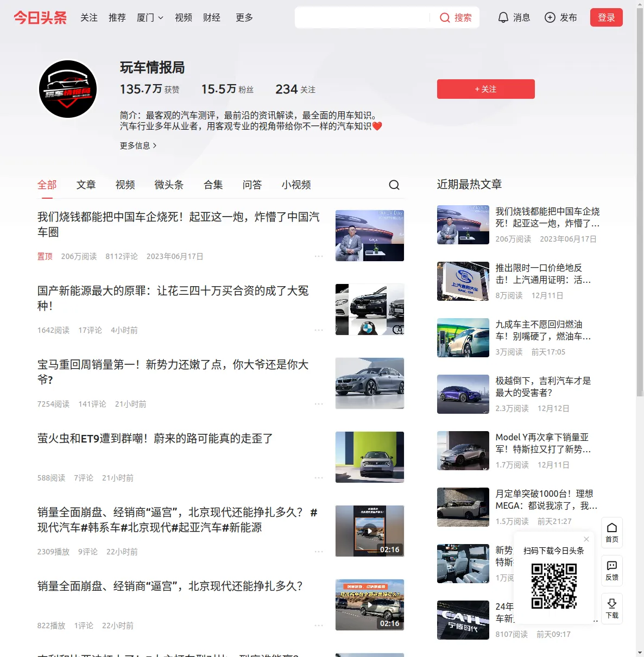Image resolution: width=644 pixels, height=657 pixels.
Task: Close the QR code download popup
Action: click(x=586, y=539)
